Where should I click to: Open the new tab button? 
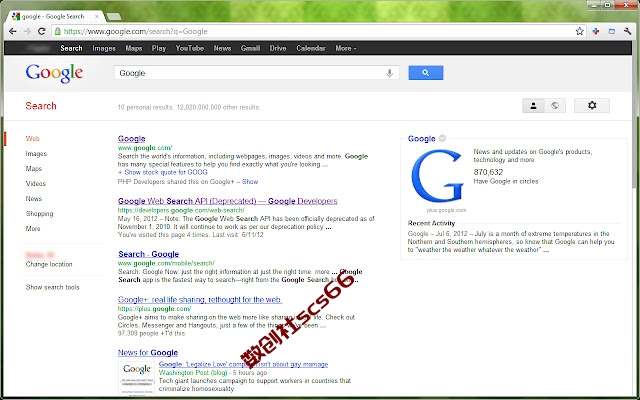point(113,16)
